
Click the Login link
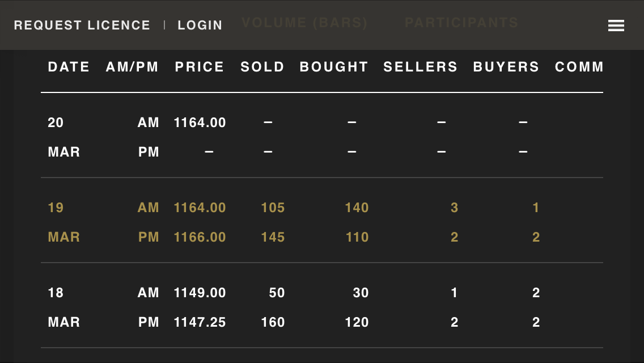pyautogui.click(x=200, y=25)
